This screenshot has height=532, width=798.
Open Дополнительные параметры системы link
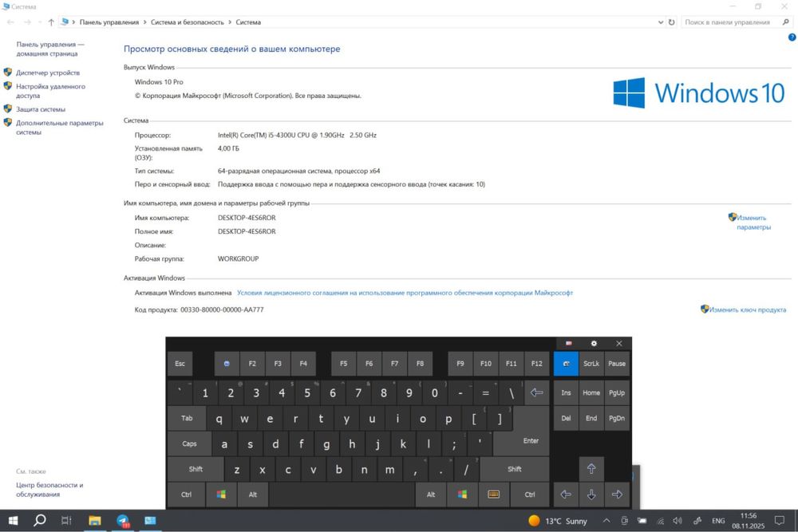tap(59, 127)
